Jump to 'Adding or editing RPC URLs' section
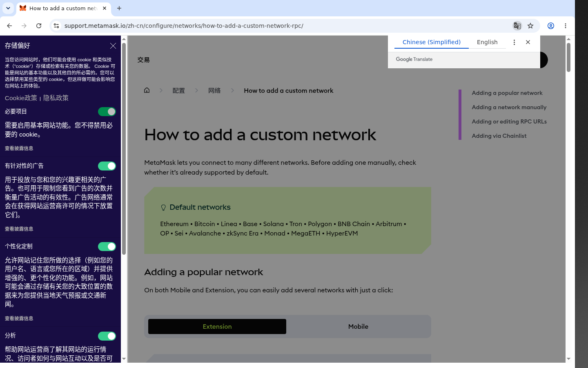The image size is (588, 368). pyautogui.click(x=509, y=121)
